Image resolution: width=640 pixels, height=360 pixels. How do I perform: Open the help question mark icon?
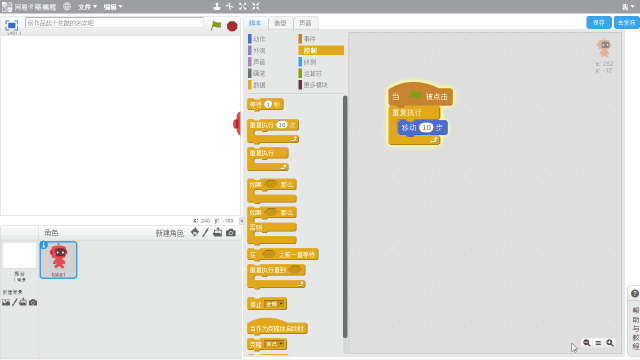pyautogui.click(x=635, y=293)
